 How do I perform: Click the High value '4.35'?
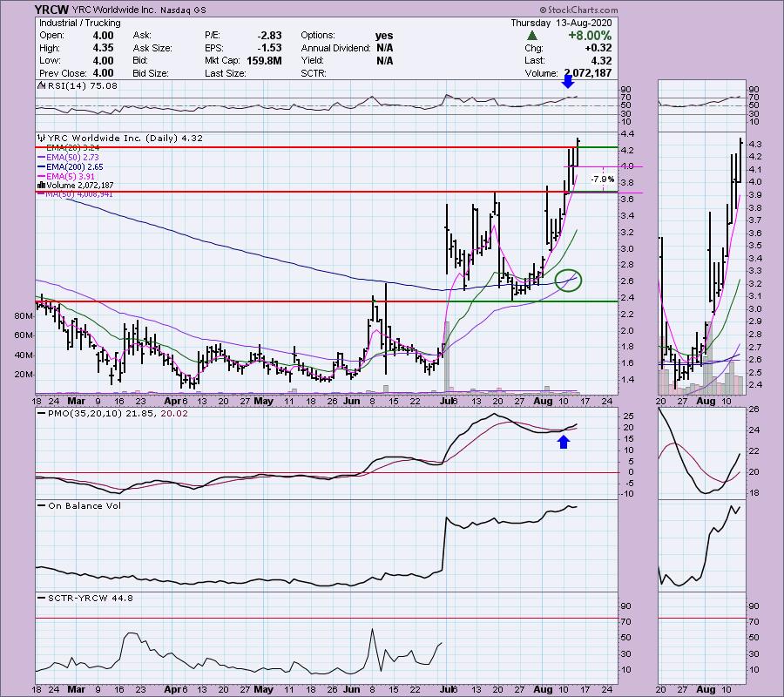coord(103,48)
